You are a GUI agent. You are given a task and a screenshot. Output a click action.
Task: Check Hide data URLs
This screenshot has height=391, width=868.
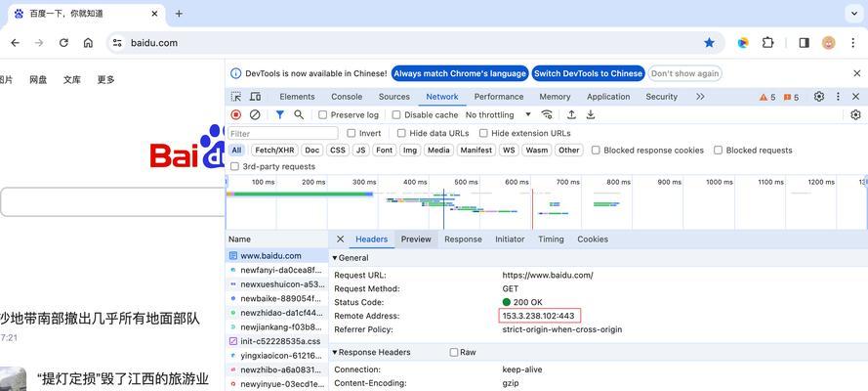tap(401, 133)
